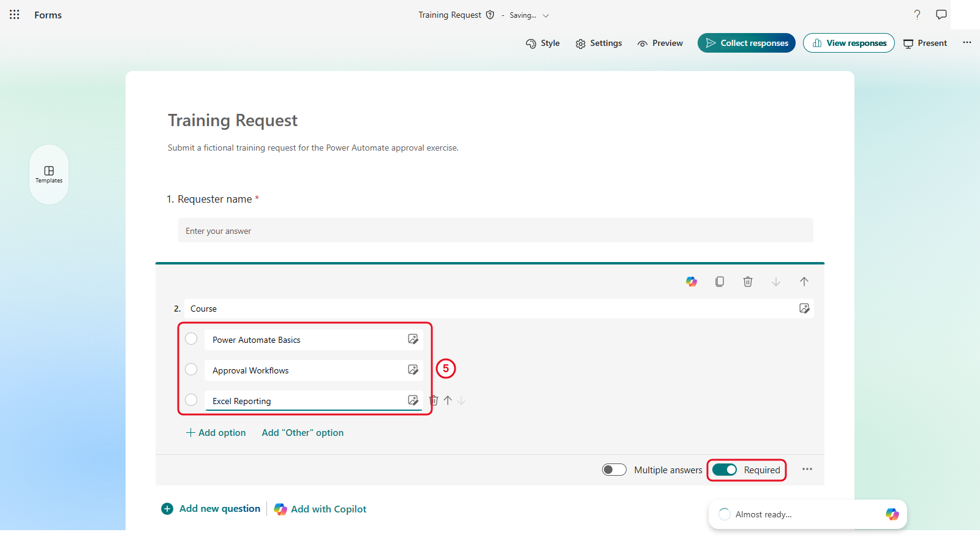
Task: Click Add with Copilot
Action: click(320, 509)
